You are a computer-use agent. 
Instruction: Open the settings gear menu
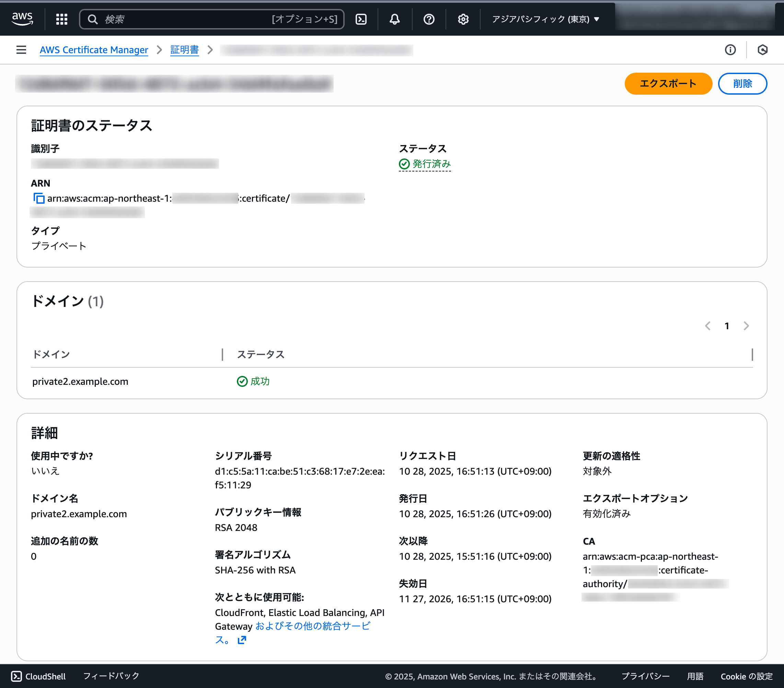point(463,19)
